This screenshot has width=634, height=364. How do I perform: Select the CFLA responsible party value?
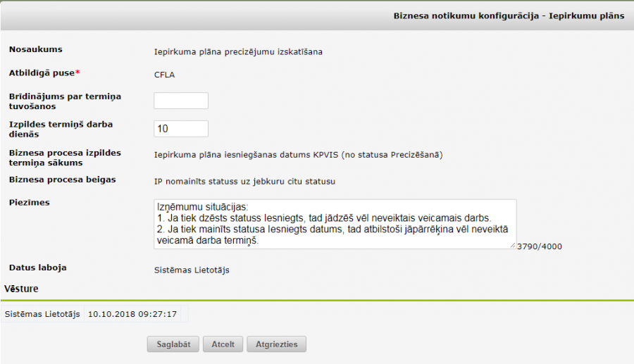(164, 74)
